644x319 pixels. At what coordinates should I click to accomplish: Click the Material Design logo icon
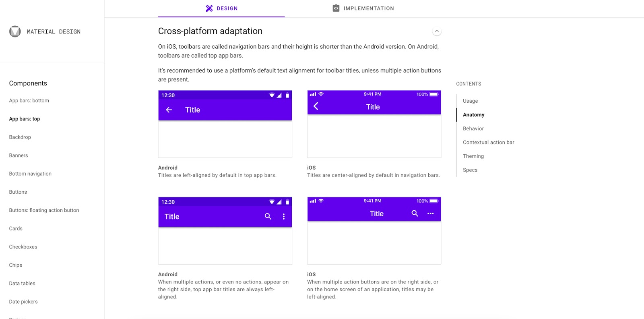click(x=15, y=31)
